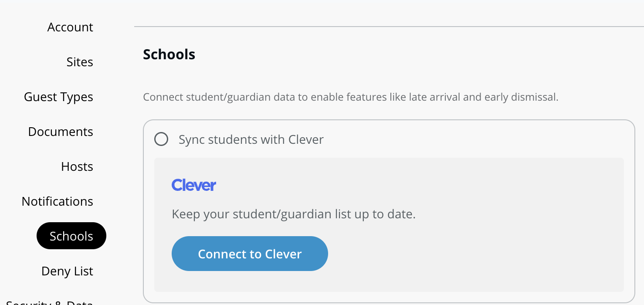Screen dimensions: 644x305
Task: Click the highlighted Schools sidebar pill
Action: (71, 236)
